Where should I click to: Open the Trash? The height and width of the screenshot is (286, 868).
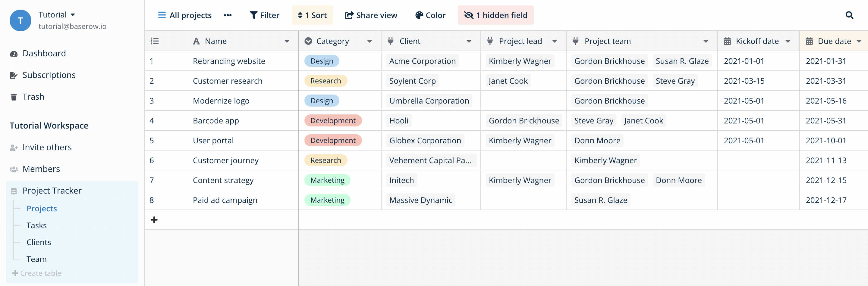click(33, 97)
